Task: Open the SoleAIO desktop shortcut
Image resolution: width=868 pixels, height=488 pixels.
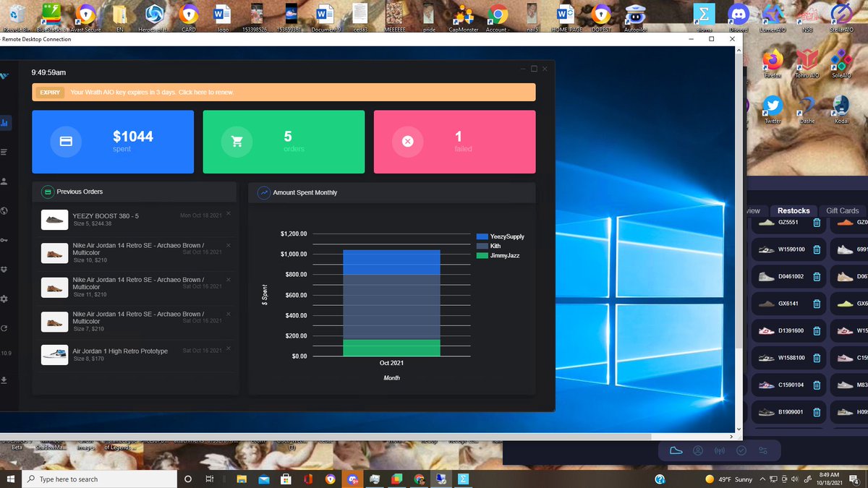Action: [841, 64]
